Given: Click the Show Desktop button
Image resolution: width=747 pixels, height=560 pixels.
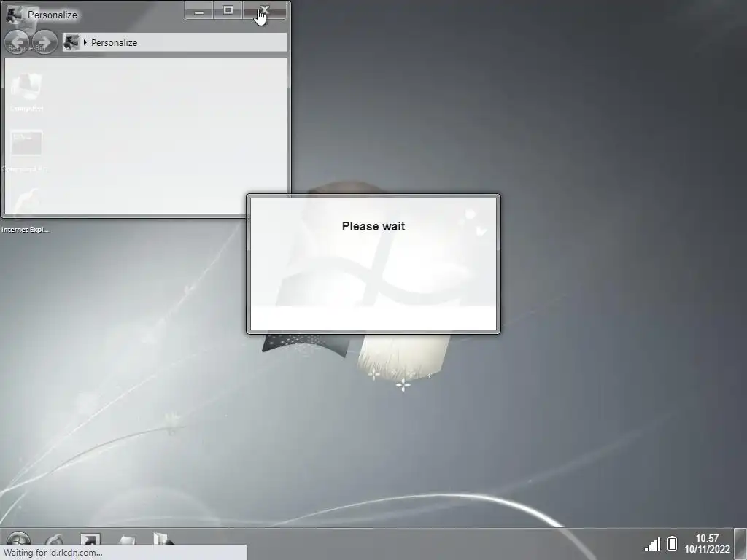Looking at the screenshot, I should pyautogui.click(x=740, y=544).
